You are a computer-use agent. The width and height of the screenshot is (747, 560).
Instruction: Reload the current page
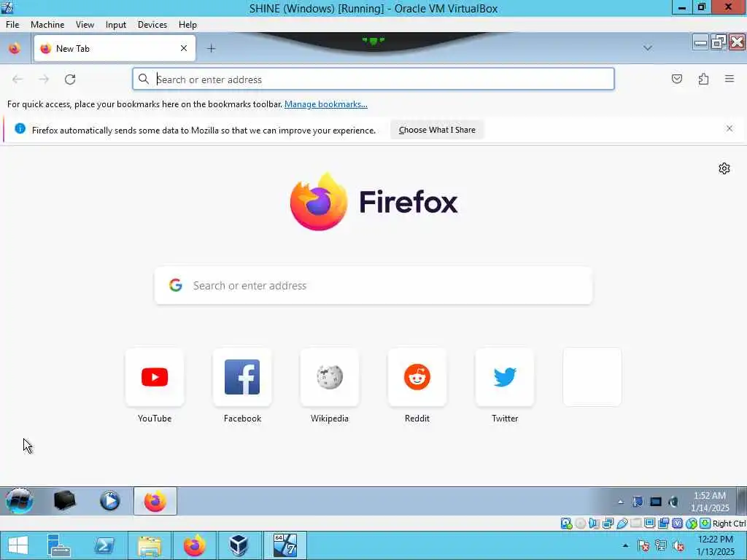(x=70, y=79)
